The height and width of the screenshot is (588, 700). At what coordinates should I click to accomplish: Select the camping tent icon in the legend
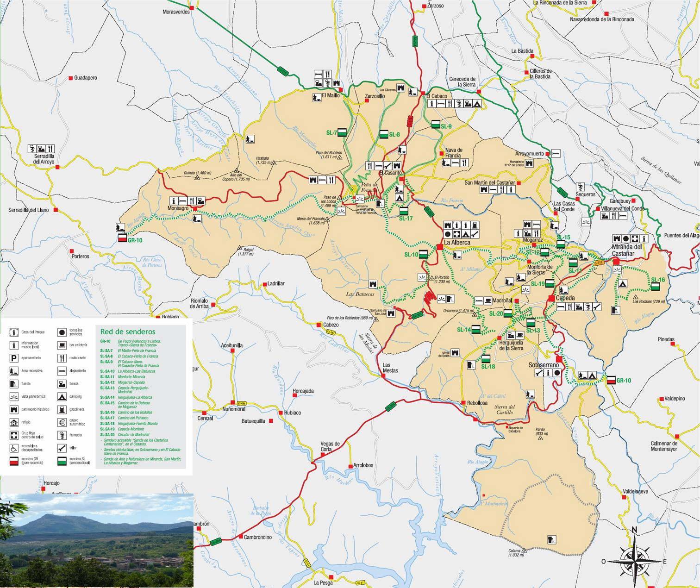[x=62, y=397]
